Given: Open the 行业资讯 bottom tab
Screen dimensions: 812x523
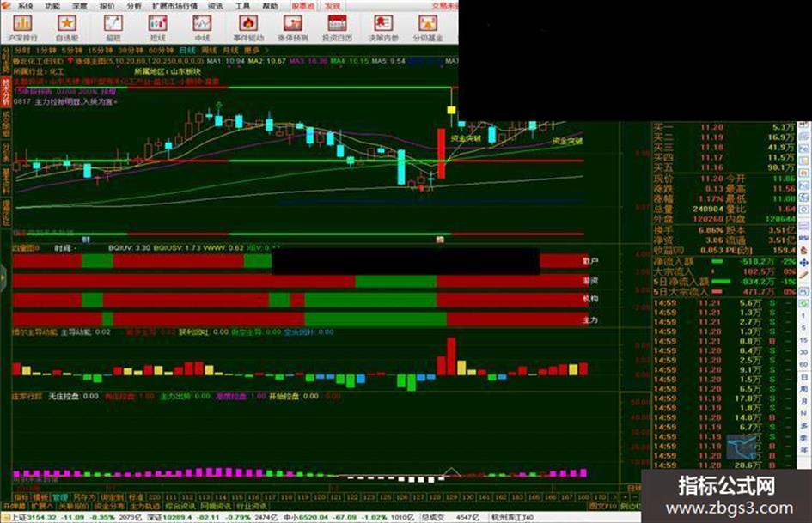Looking at the screenshot, I should click(251, 506).
